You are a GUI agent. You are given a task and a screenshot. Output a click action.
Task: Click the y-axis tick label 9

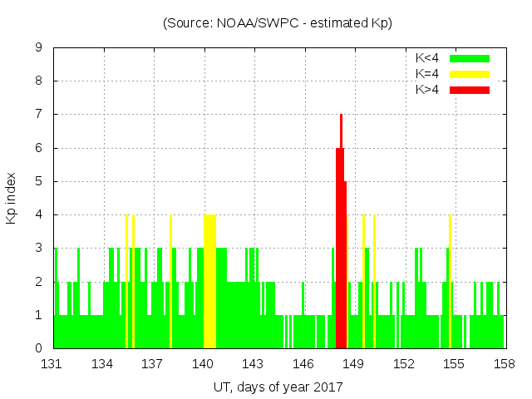39,48
